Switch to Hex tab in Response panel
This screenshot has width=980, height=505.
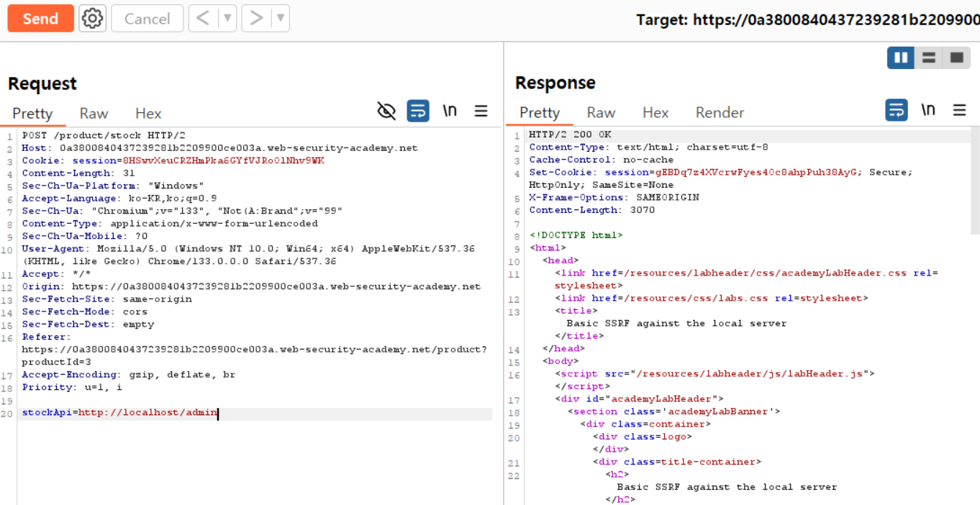[x=655, y=112]
